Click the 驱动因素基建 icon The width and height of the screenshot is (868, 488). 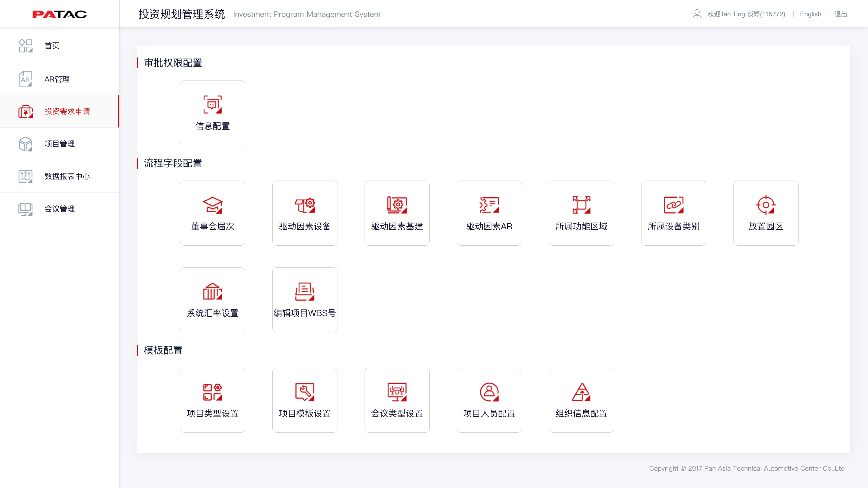(x=397, y=213)
